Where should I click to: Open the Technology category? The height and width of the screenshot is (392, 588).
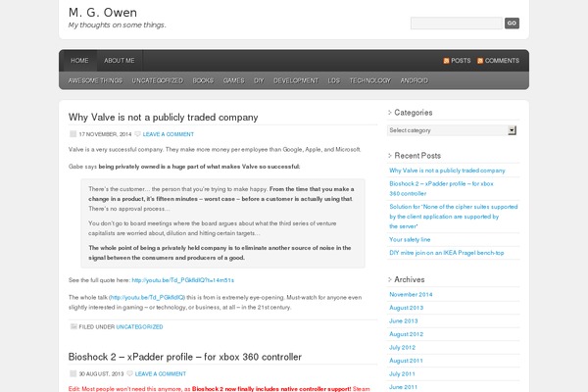click(x=370, y=80)
